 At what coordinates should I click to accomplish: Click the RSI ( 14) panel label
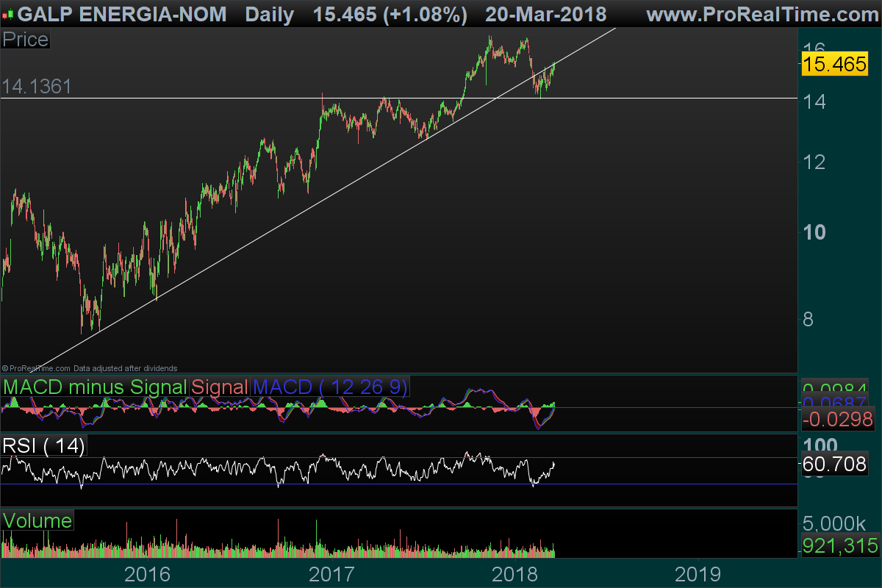pos(43,445)
